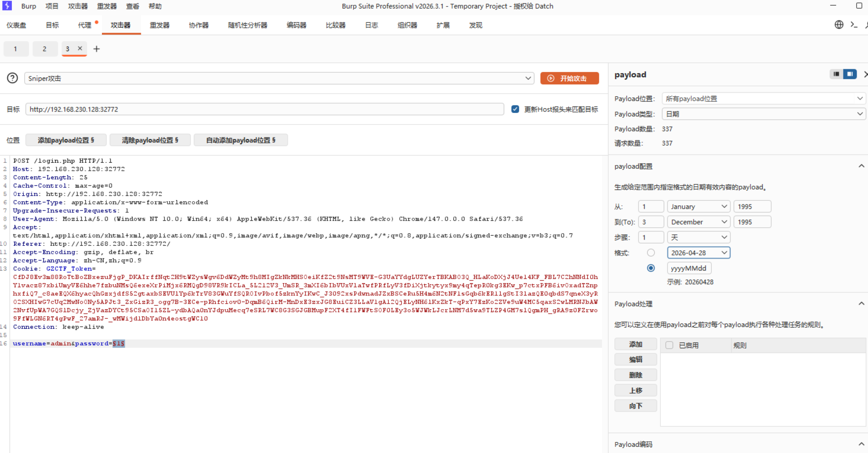The image size is (868, 453).
Task: Open the 2026-04-28 date format dropdown
Action: pyautogui.click(x=699, y=253)
